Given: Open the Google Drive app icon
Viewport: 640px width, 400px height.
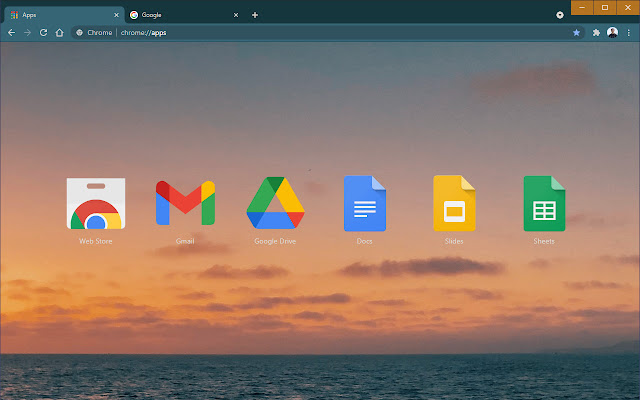Looking at the screenshot, I should (275, 203).
